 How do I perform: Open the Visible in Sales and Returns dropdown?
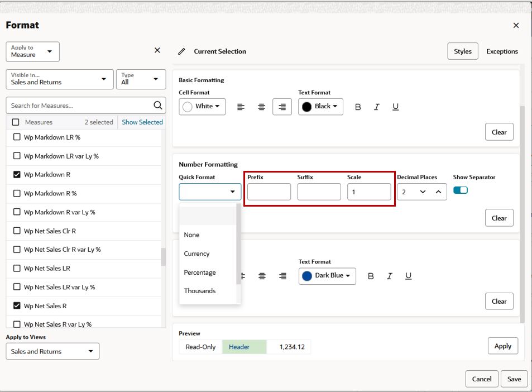60,79
